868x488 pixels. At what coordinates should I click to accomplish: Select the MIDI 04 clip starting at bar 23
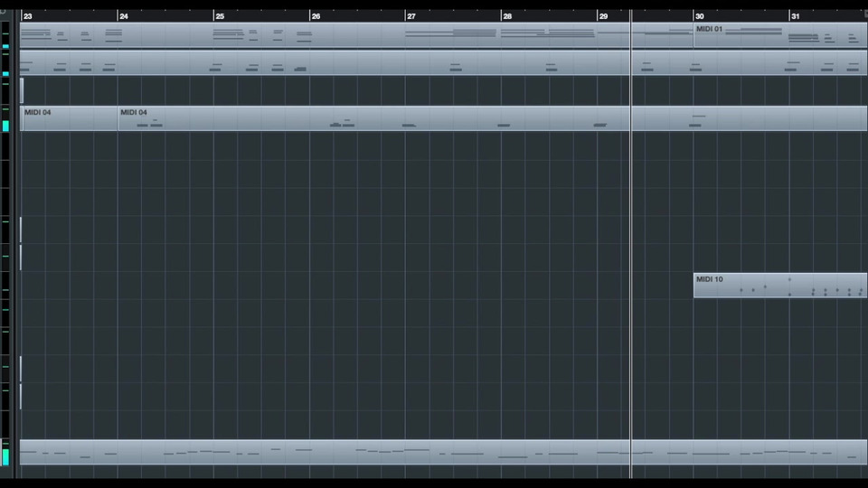pos(69,118)
